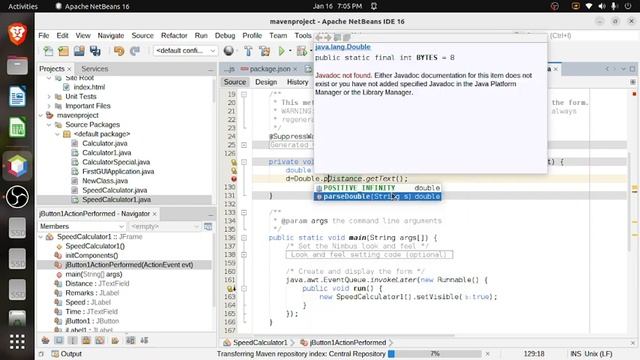This screenshot has width=640, height=360.
Task: Collapse the code fold on line 136
Action: pyautogui.click(x=244, y=238)
